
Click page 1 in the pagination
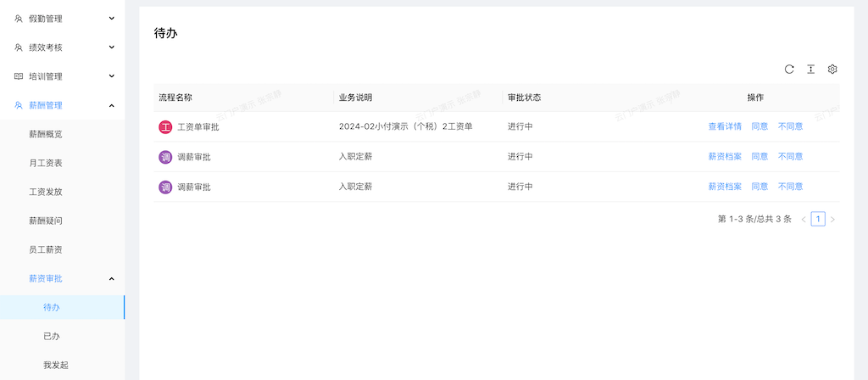[x=818, y=219]
